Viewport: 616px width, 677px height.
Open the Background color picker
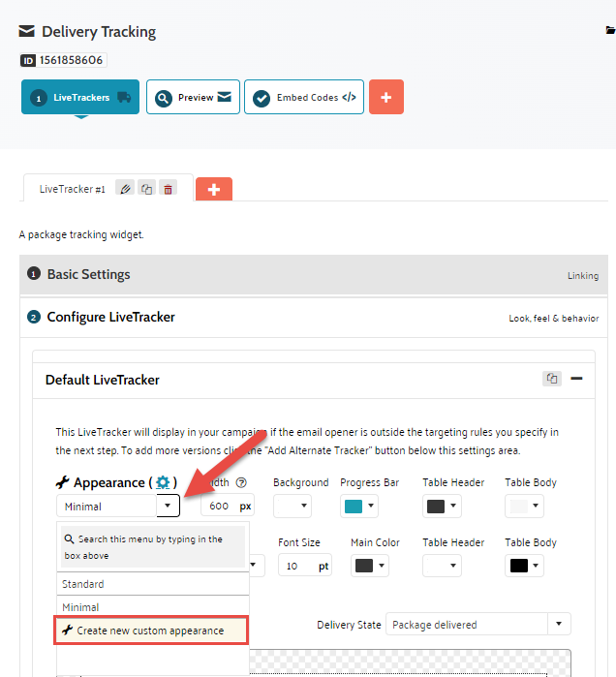293,506
